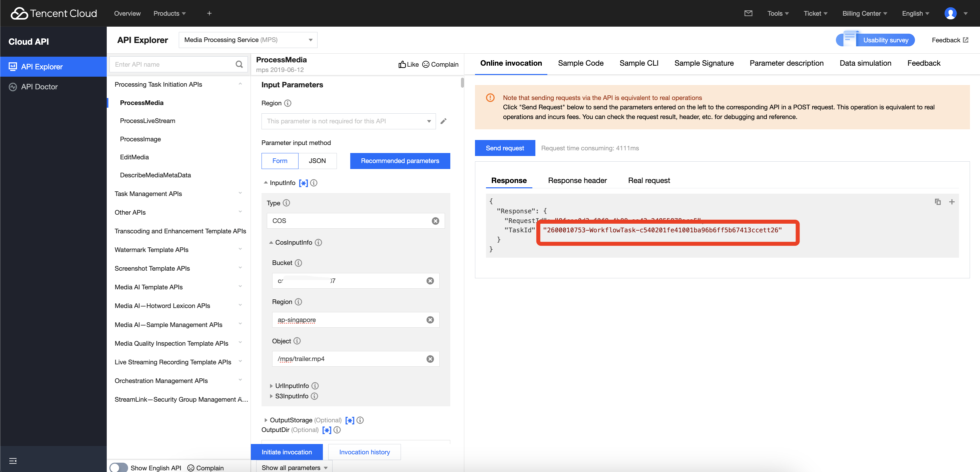This screenshot has height=472, width=980.
Task: Open the Data simulation tab
Action: point(865,63)
